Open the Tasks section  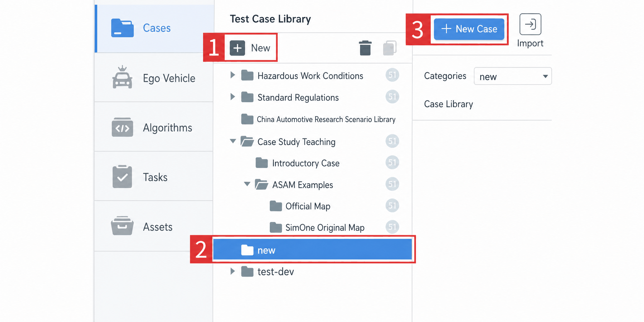154,176
